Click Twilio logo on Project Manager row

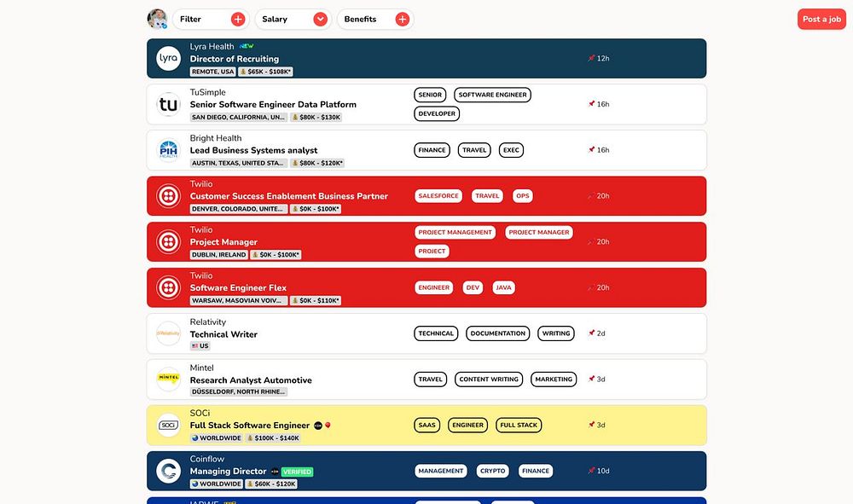point(169,241)
